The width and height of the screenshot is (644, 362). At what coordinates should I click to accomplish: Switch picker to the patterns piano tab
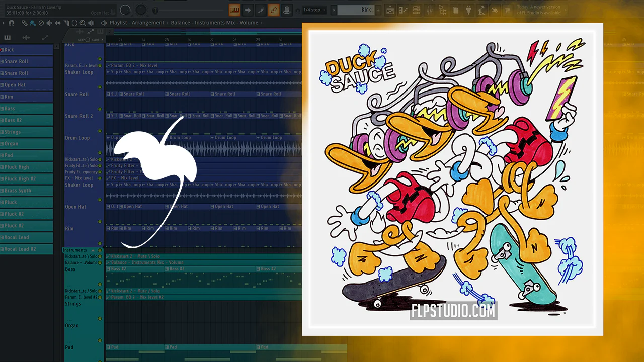point(8,38)
